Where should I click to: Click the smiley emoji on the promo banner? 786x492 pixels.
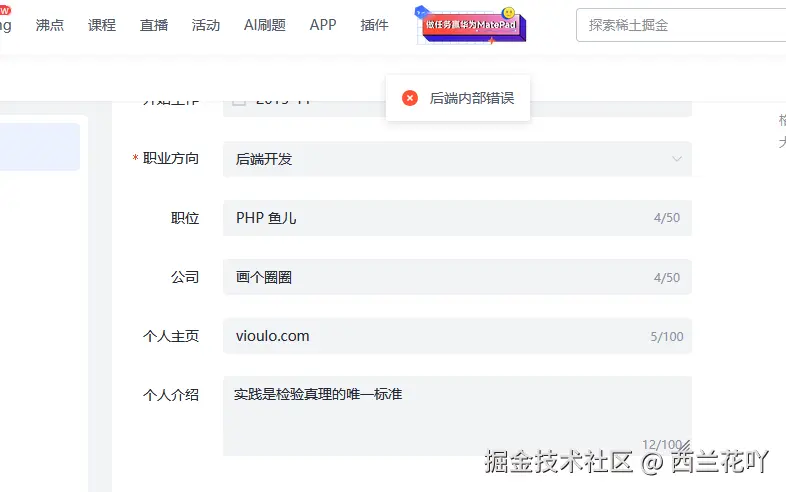click(509, 14)
